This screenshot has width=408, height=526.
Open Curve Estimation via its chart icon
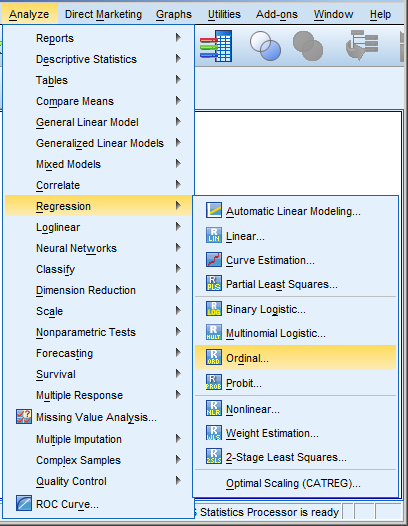(x=214, y=260)
